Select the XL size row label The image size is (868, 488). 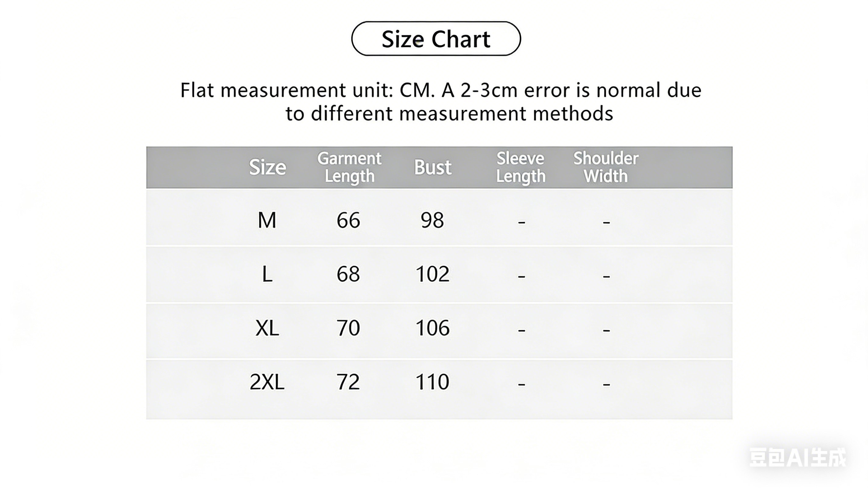267,328
